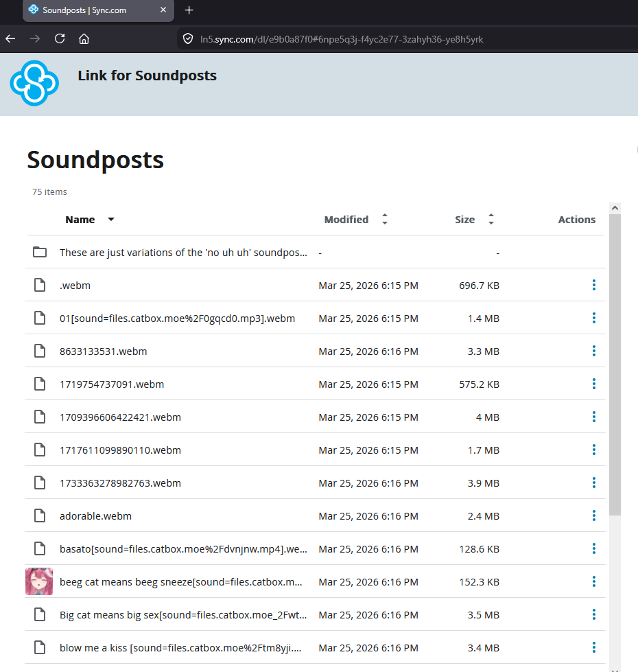This screenshot has height=672, width=638.
Task: Click the scrollbar up arrow
Action: [615, 208]
